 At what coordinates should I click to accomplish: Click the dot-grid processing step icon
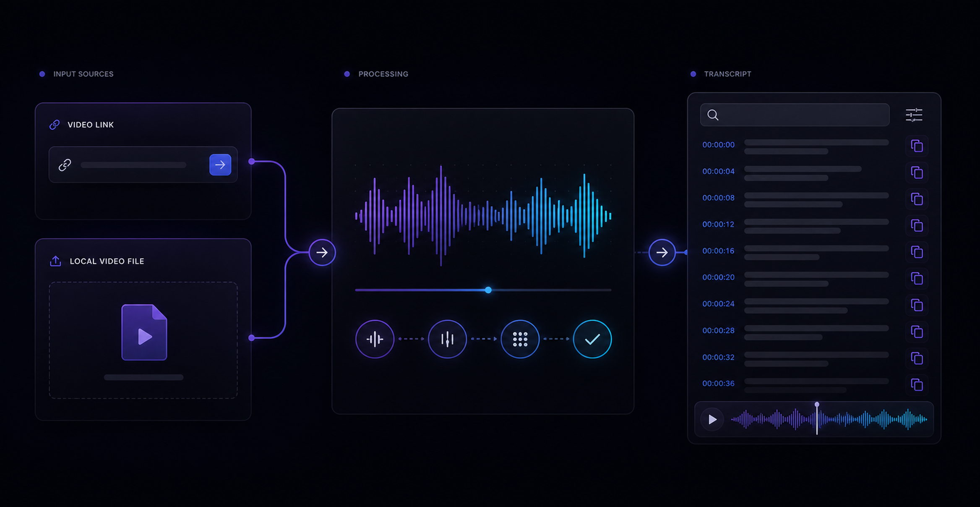click(520, 339)
